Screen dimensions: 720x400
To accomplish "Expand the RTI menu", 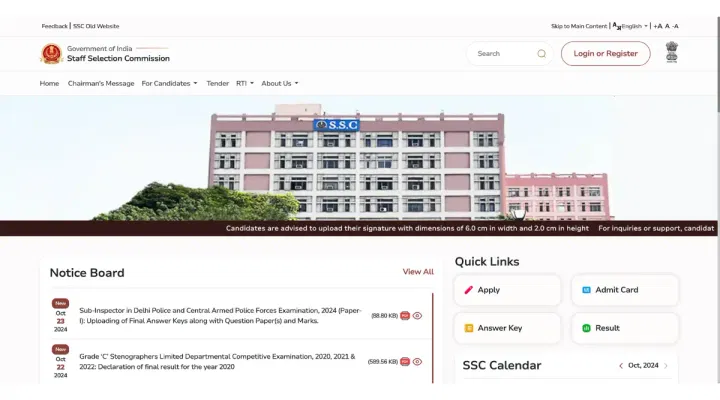I will click(x=245, y=83).
